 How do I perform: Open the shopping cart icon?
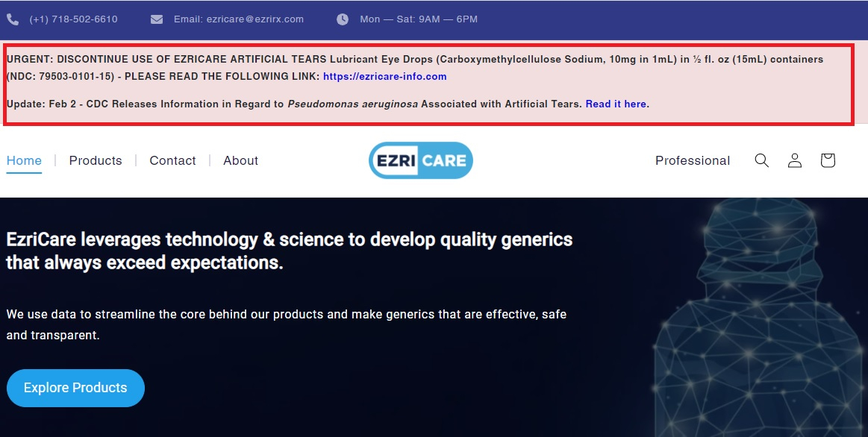click(x=828, y=160)
